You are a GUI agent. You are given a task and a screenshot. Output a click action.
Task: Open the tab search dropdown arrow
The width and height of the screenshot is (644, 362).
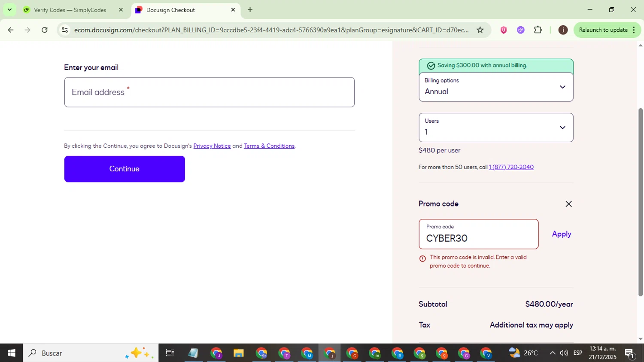tap(9, 10)
